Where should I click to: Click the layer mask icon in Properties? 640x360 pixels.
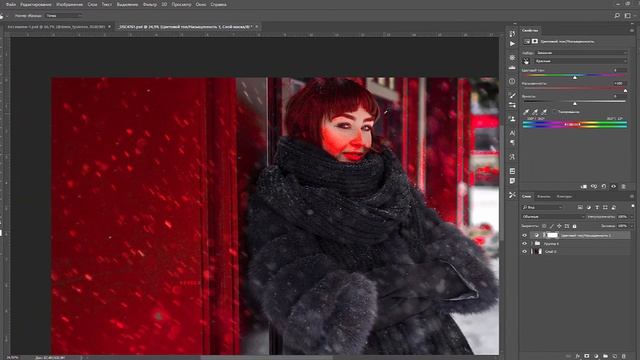point(535,41)
